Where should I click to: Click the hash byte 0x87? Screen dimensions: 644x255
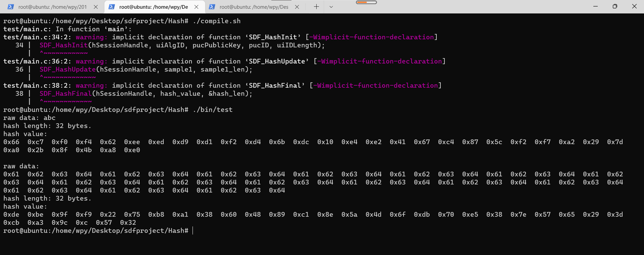click(x=470, y=142)
